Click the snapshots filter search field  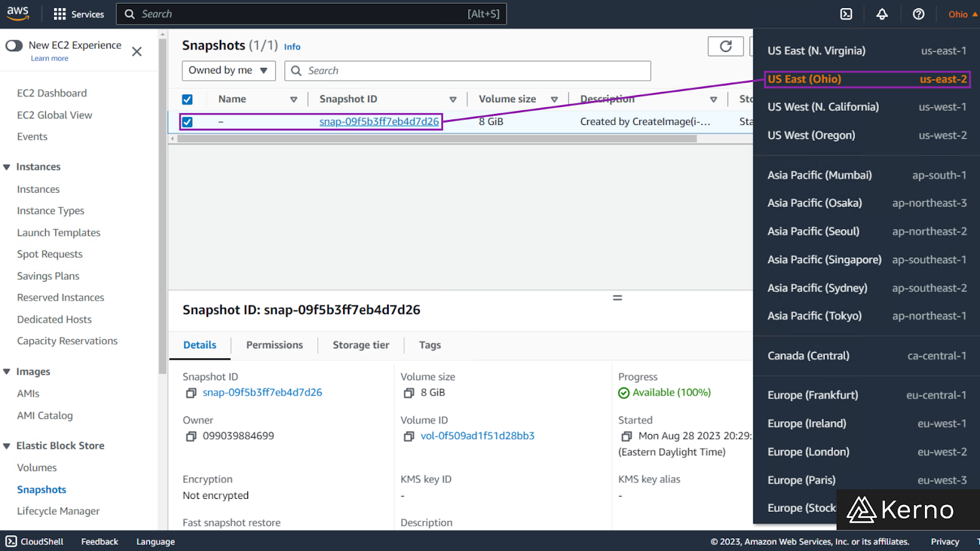click(x=467, y=70)
